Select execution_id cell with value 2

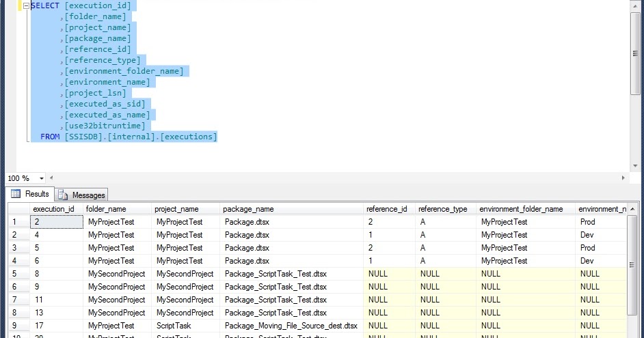[57, 222]
